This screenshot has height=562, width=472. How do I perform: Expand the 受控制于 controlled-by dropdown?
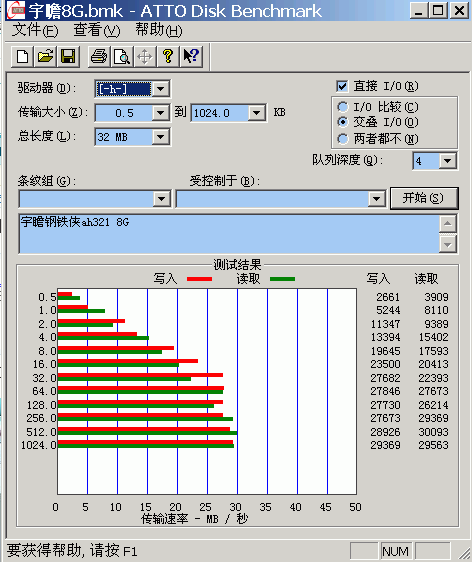coord(376,199)
